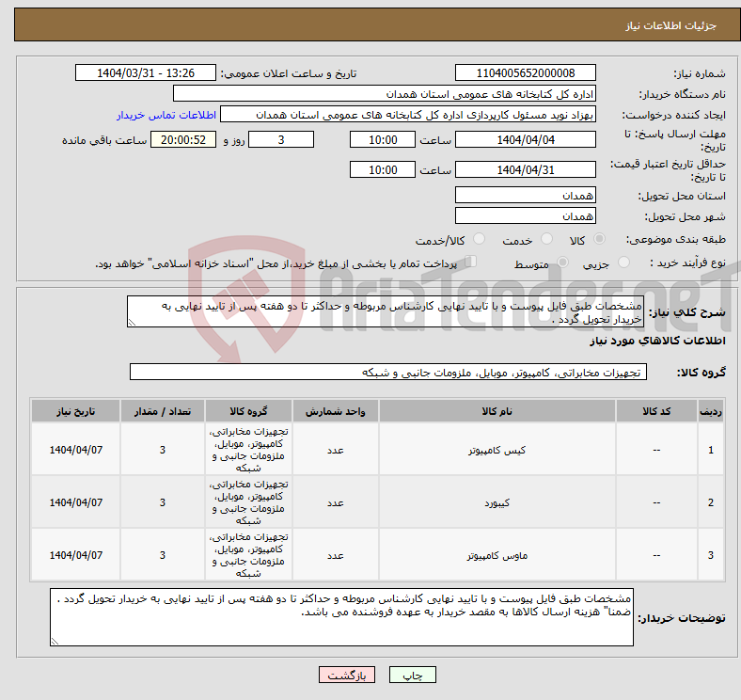Screen dimensions: 741x700
Task: Click the resize handle of شرح کلی نیاز box
Action: (132, 323)
